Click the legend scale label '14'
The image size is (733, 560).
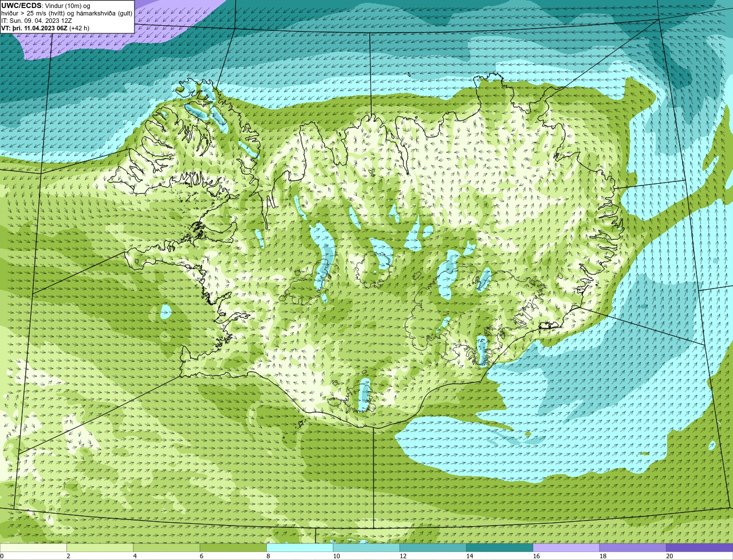[x=470, y=556]
